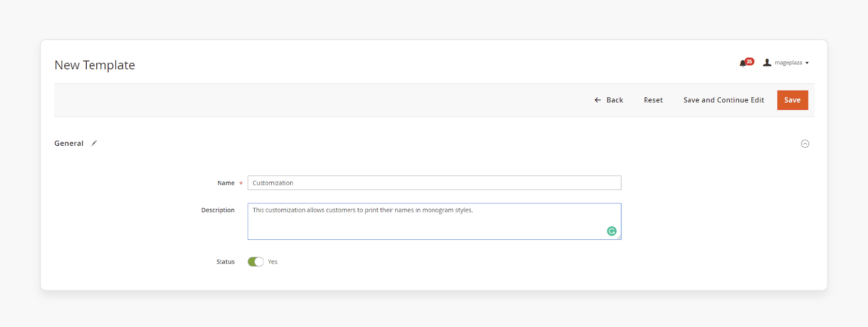The height and width of the screenshot is (327, 868).
Task: Click the Description text area
Action: (x=434, y=221)
